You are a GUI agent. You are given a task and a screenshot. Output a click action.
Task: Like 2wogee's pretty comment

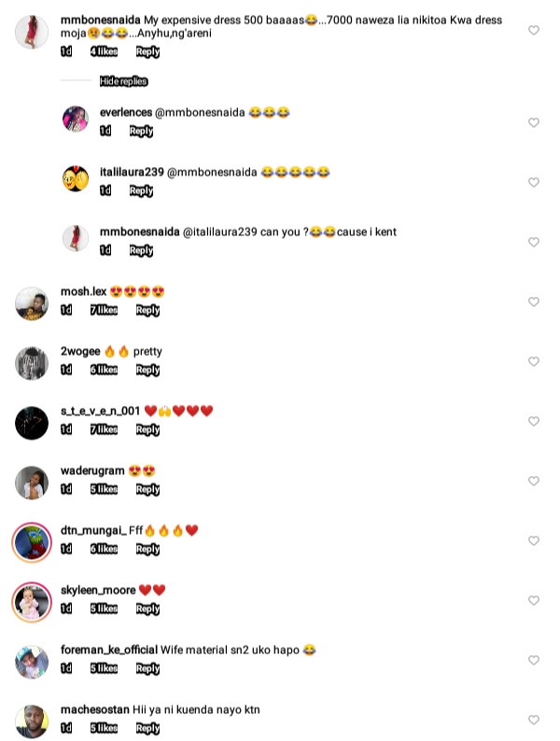(x=534, y=361)
